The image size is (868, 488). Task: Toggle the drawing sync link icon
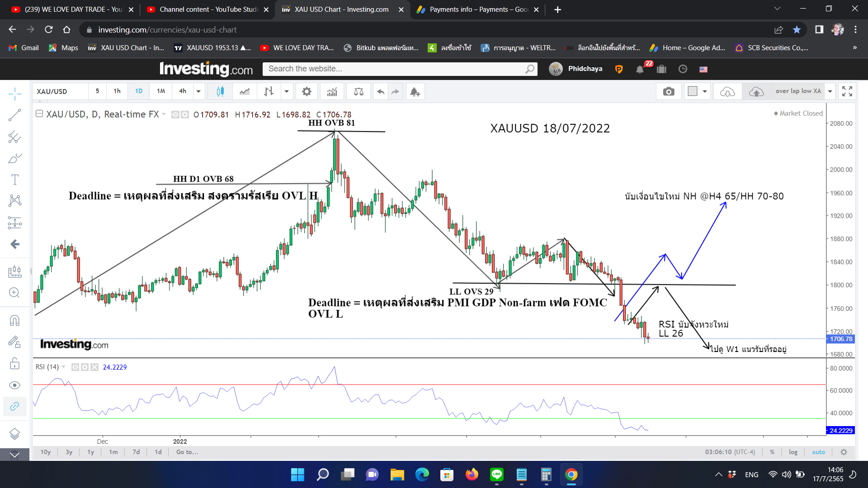click(x=14, y=406)
